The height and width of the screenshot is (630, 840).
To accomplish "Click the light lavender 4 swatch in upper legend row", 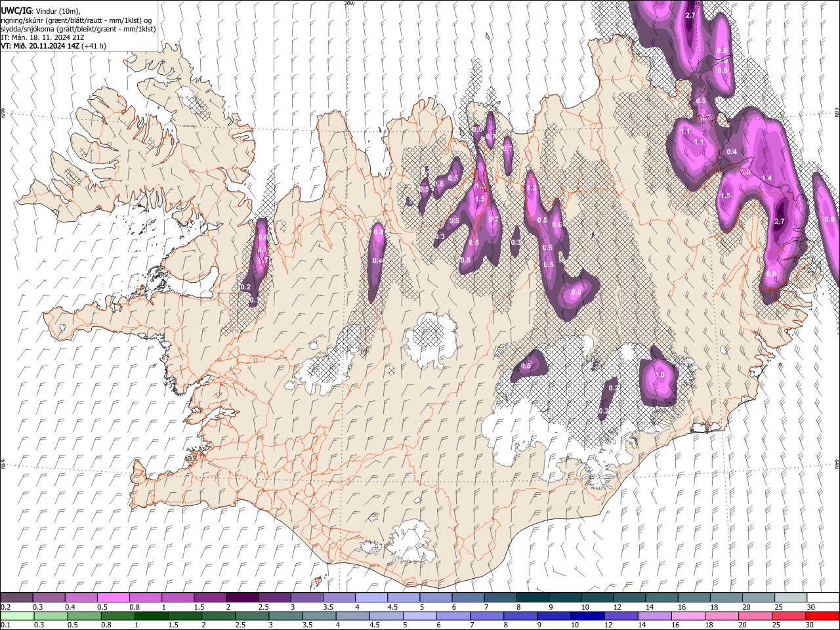I will pyautogui.click(x=371, y=597).
